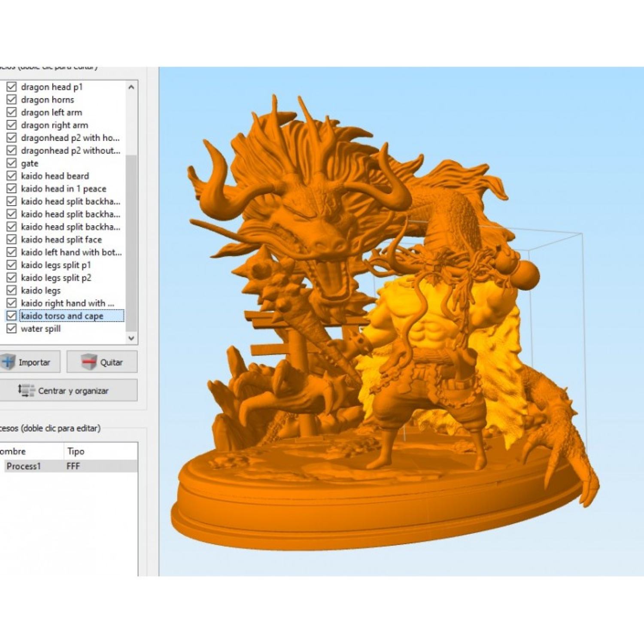Click the model list scroll down arrow
644x644 pixels.
pyautogui.click(x=131, y=338)
